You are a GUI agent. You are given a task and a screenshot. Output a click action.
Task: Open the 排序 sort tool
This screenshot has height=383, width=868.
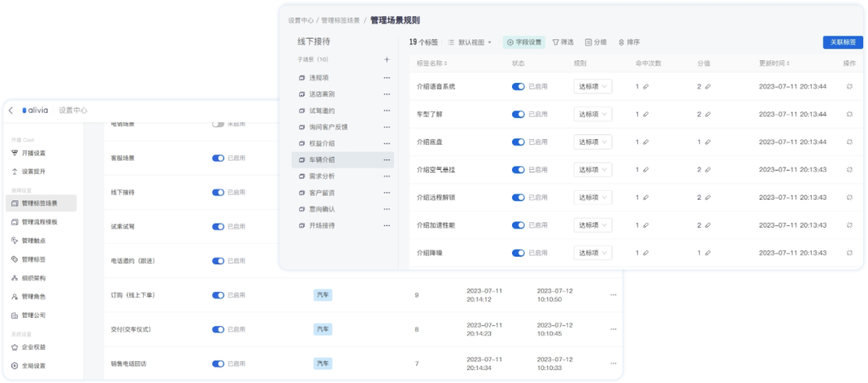[628, 42]
